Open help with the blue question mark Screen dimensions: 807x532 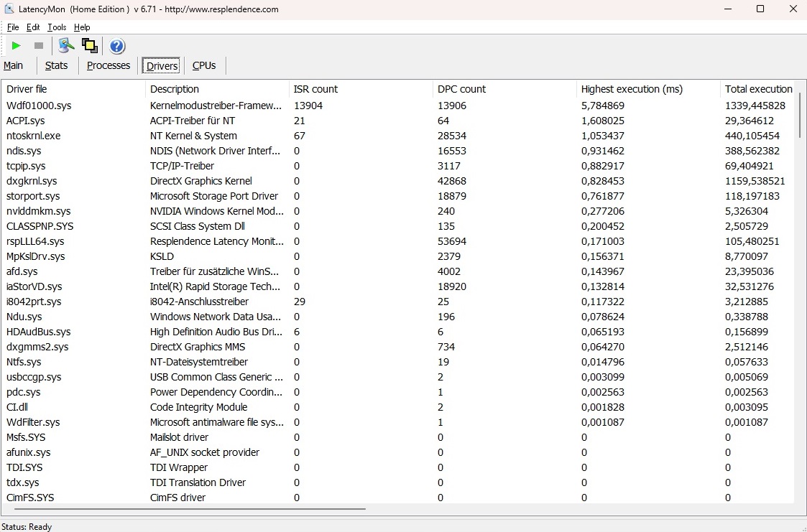click(x=117, y=47)
